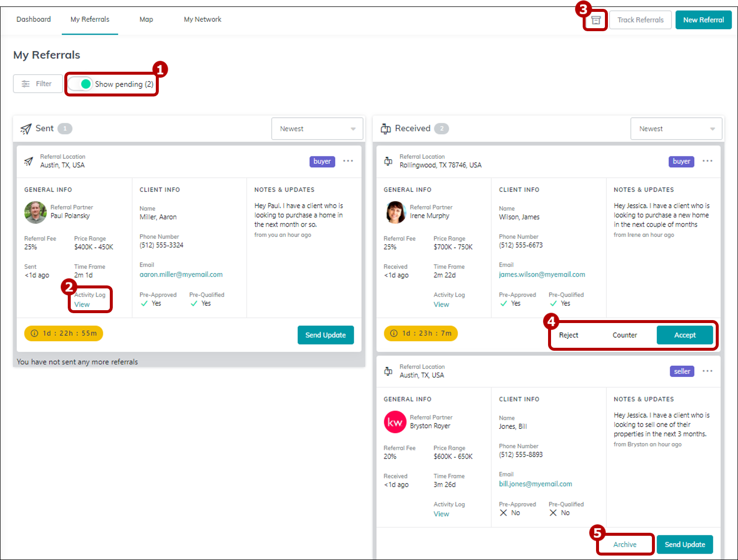This screenshot has height=560, width=738.
Task: Open the three-dot menu on Paul Polansky's referral card
Action: [348, 161]
